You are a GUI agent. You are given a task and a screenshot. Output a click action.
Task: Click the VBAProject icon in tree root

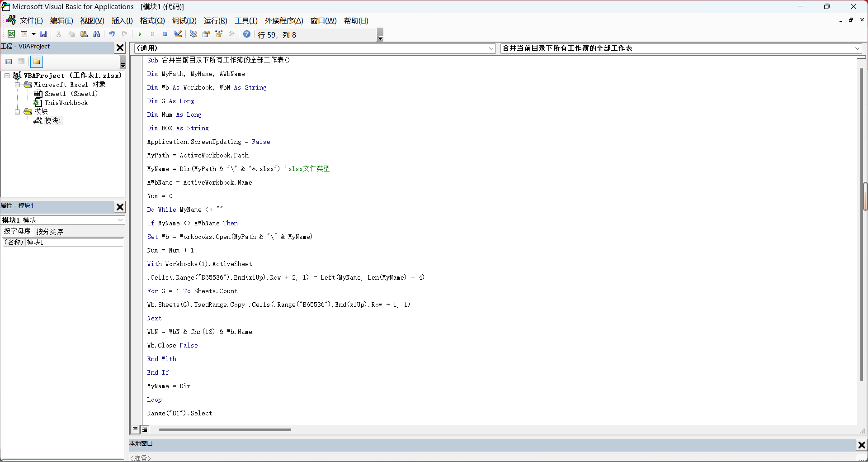pos(17,76)
